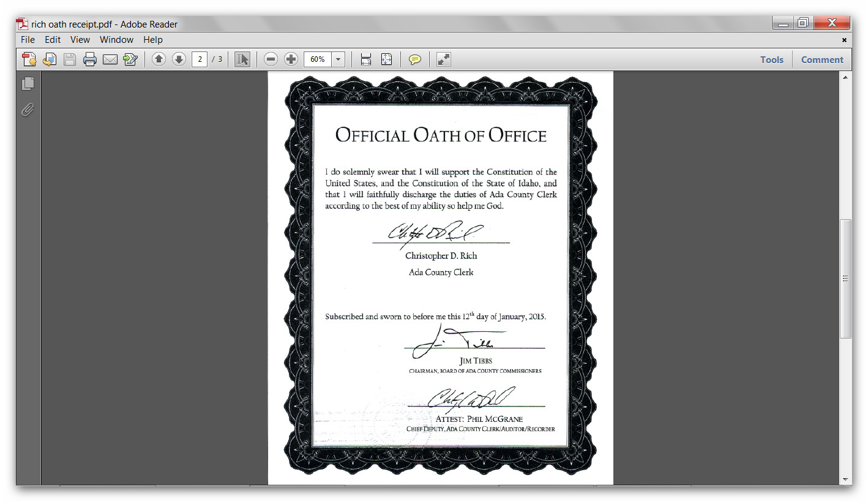
Task: Open the Tools pane
Action: point(771,59)
